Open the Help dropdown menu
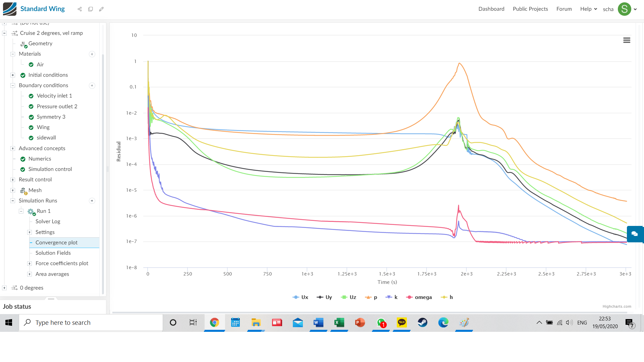Viewport: 644px width, 362px height. tap(588, 9)
